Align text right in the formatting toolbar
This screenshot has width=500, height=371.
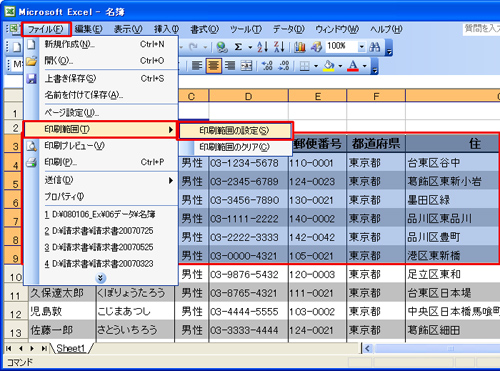pos(230,66)
